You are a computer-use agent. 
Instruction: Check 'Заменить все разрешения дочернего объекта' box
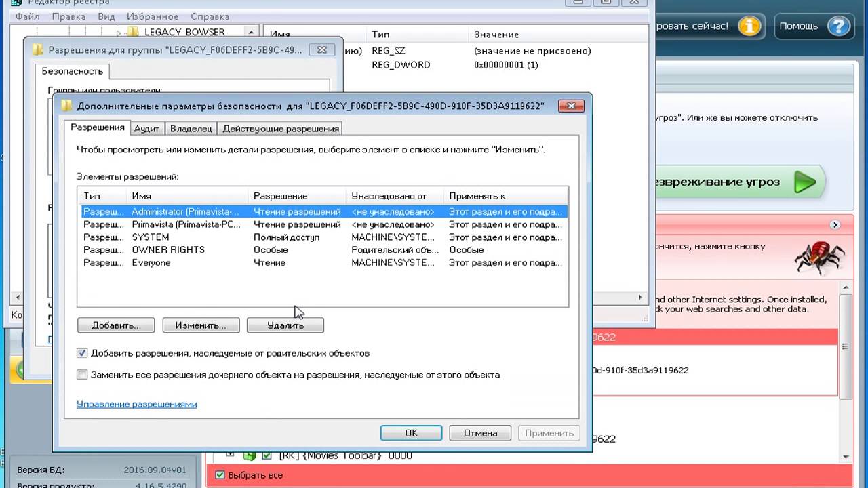tap(82, 374)
